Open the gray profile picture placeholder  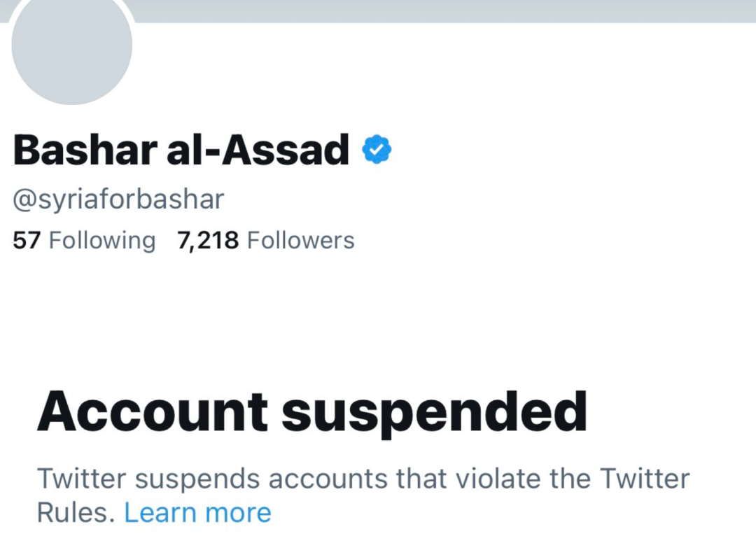[72, 44]
